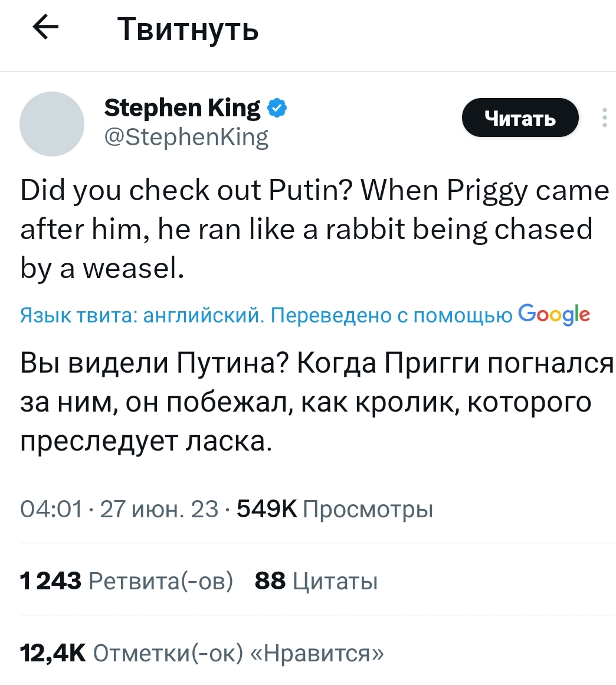Tap the 04:01 tweet timestamp

[51, 508]
